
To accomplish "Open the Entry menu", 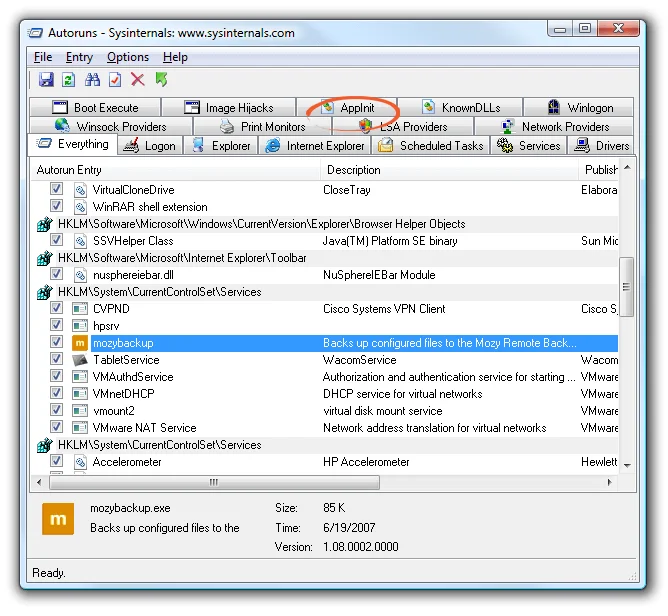I will tap(79, 57).
